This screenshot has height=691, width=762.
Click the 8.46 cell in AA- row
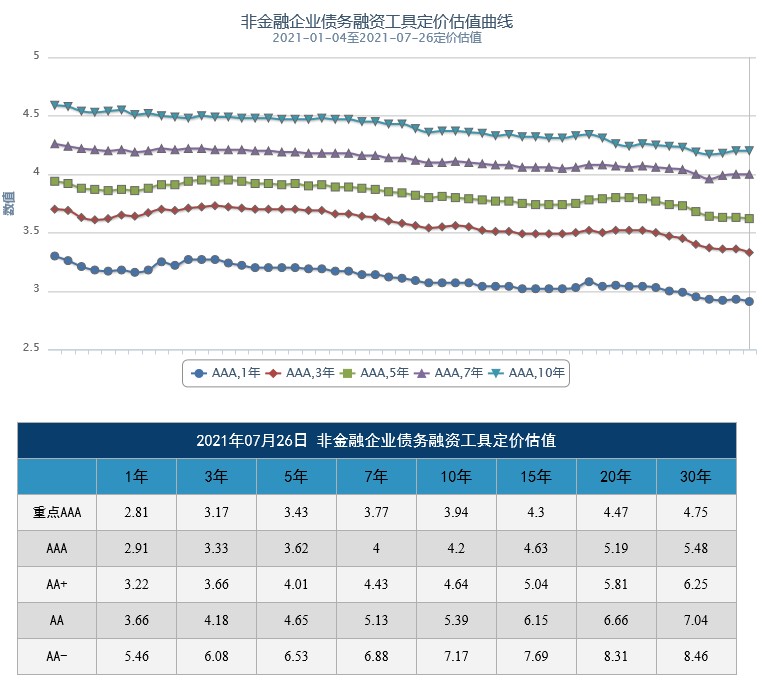(x=696, y=657)
